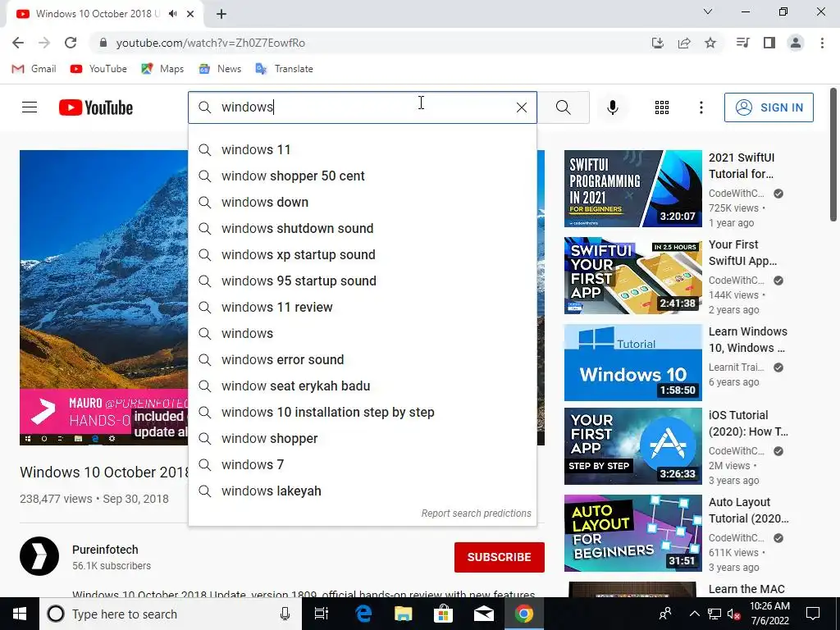
Task: Bookmark this tab with the star icon
Action: (710, 43)
